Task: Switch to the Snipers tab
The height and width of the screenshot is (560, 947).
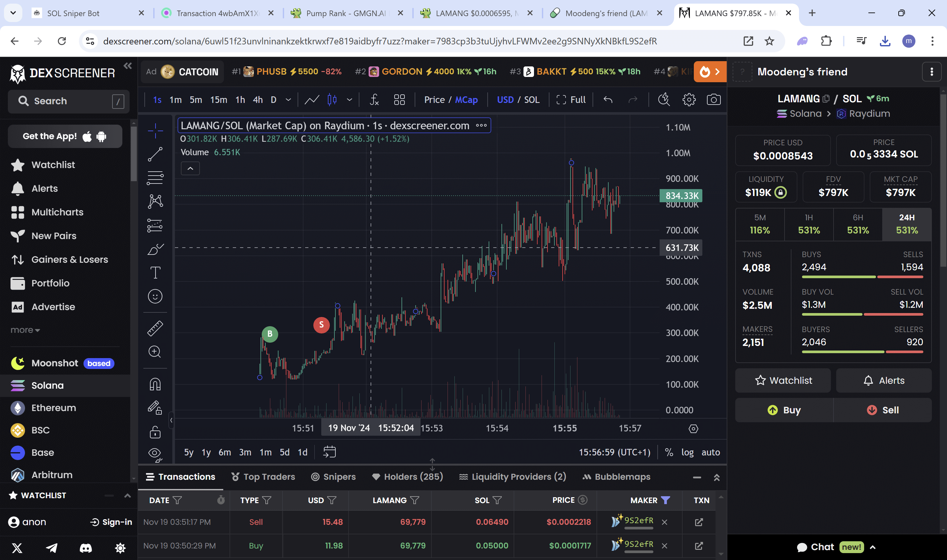Action: (x=333, y=476)
